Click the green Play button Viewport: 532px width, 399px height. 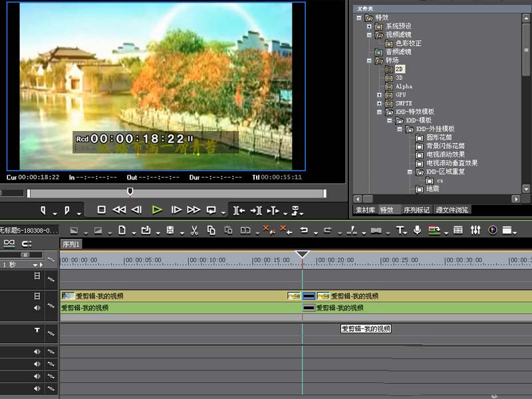point(157,210)
